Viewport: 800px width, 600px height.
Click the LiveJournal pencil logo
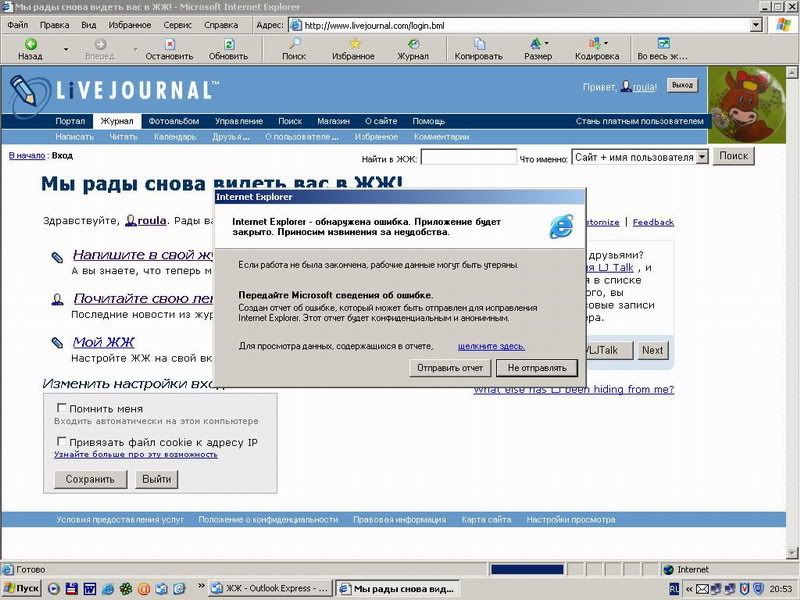point(28,94)
